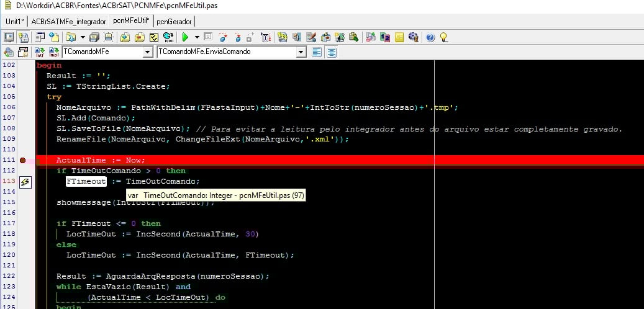Viewport: 644px width, 309px height.
Task: Click 'RenameFile' in line 109
Action: tap(81, 139)
